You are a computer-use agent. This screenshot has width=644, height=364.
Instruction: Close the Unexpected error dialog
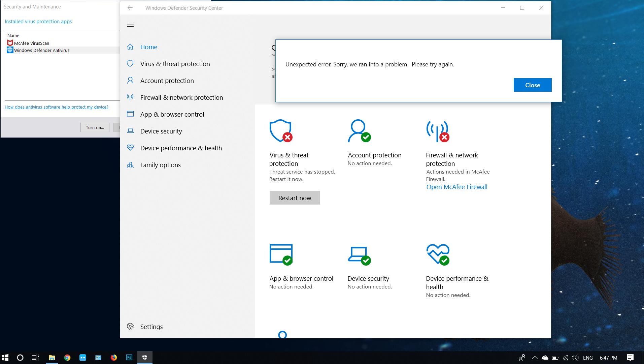[533, 85]
